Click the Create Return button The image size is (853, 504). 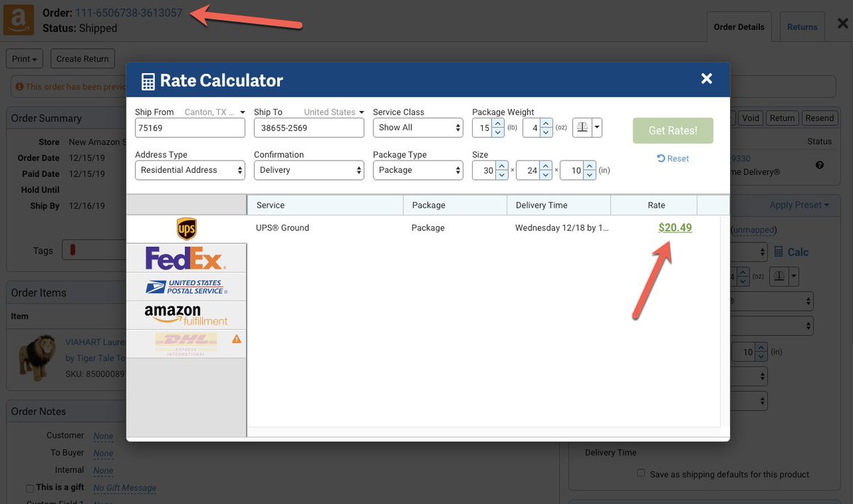(x=82, y=59)
